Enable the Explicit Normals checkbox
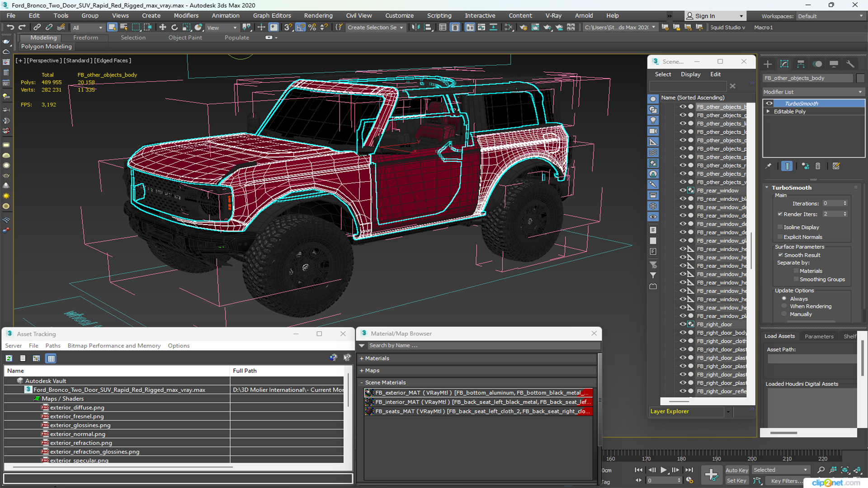The height and width of the screenshot is (488, 868). coord(780,237)
